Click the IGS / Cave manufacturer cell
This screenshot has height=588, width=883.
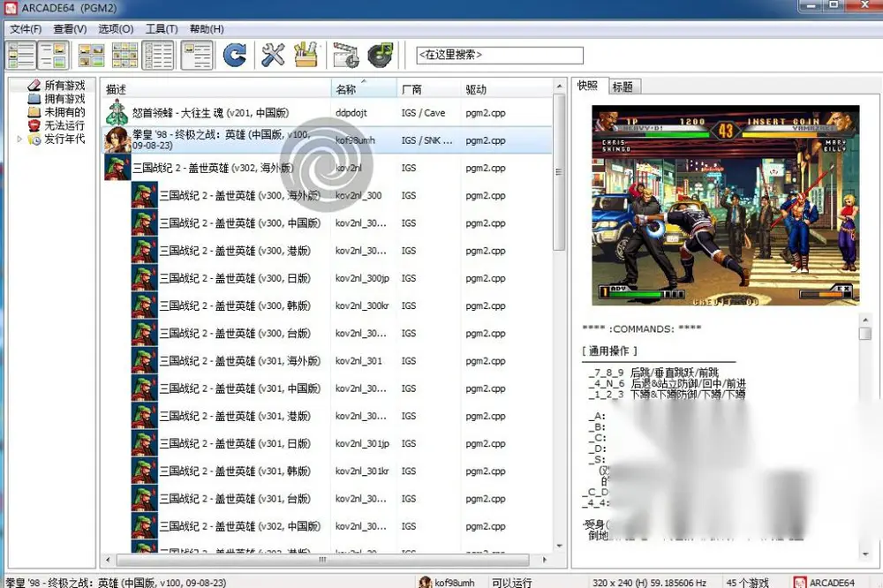[x=424, y=113]
